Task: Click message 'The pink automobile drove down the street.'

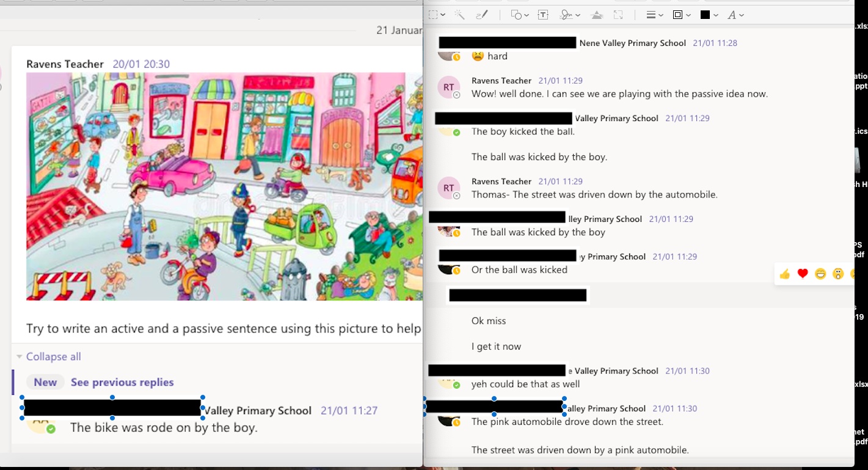Action: (567, 422)
